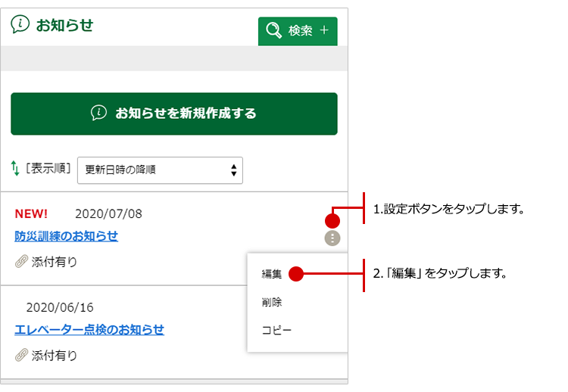Click the お知らせ page heading text
Viewport: 568px width, 392px height.
tap(64, 25)
